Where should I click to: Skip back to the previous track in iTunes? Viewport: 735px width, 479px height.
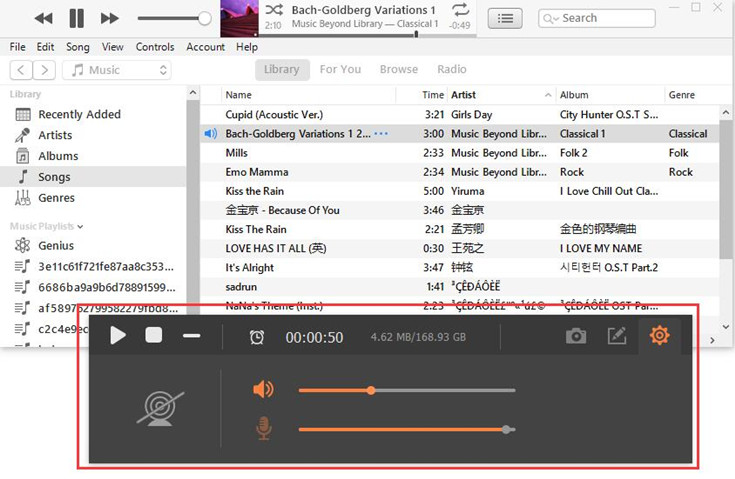44,18
